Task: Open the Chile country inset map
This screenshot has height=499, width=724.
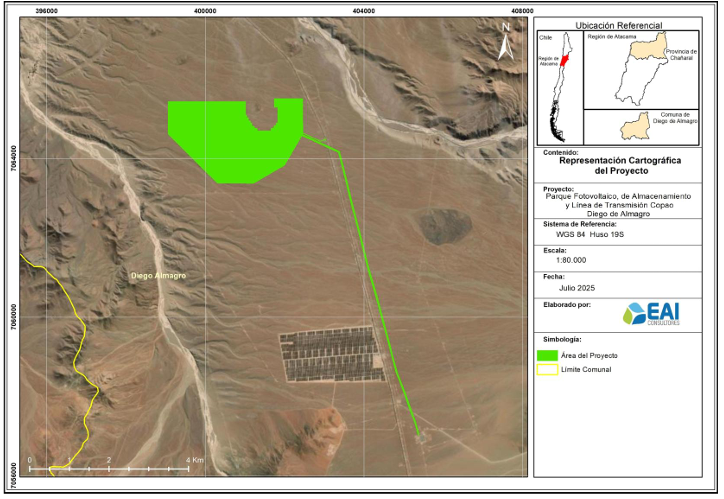Action: (x=558, y=88)
